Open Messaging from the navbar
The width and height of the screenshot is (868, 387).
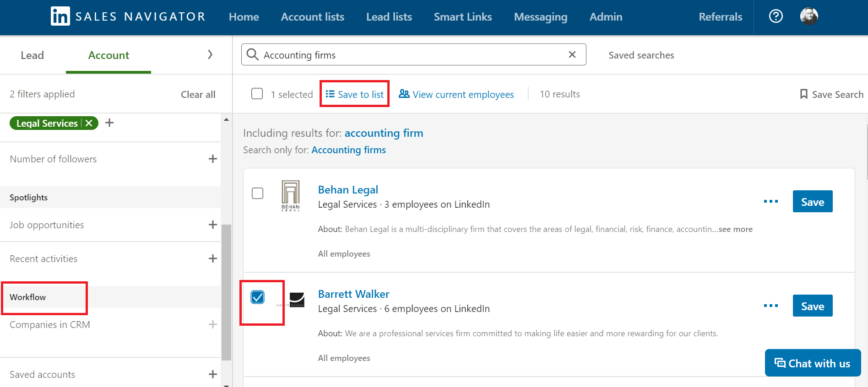tap(541, 17)
